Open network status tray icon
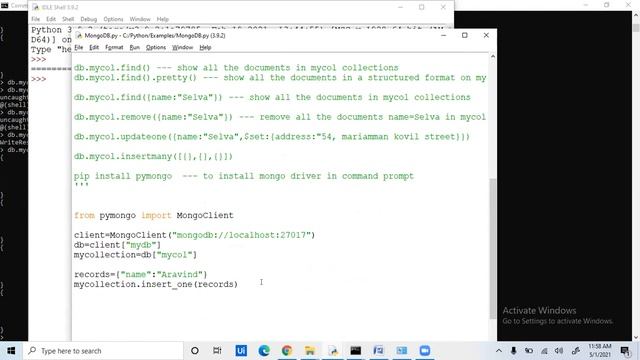 (x=544, y=351)
